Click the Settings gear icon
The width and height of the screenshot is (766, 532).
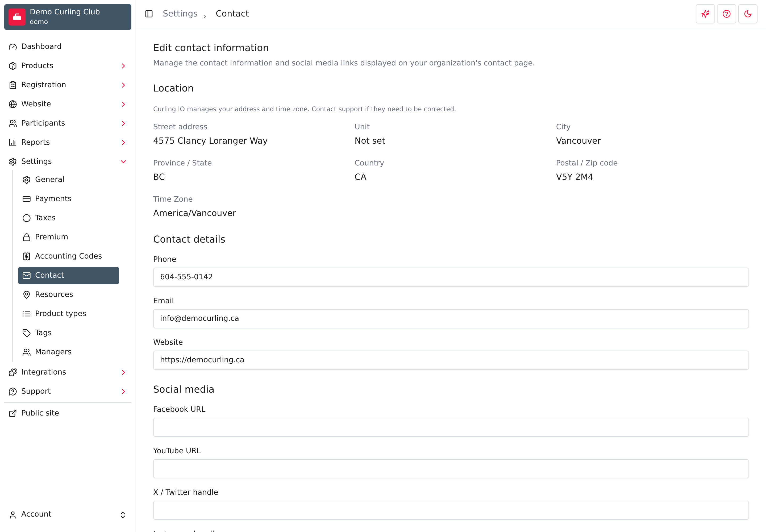pos(13,162)
